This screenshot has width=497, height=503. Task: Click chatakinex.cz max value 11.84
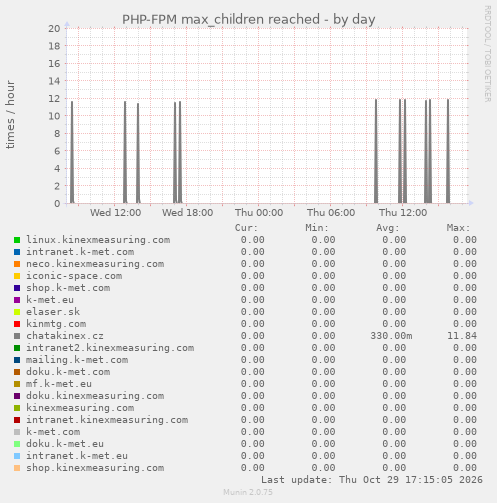pyautogui.click(x=462, y=336)
